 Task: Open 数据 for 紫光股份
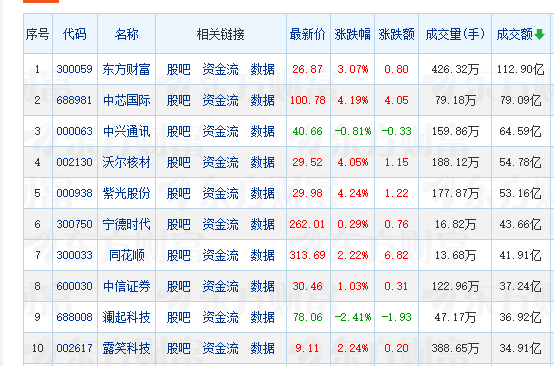click(263, 193)
